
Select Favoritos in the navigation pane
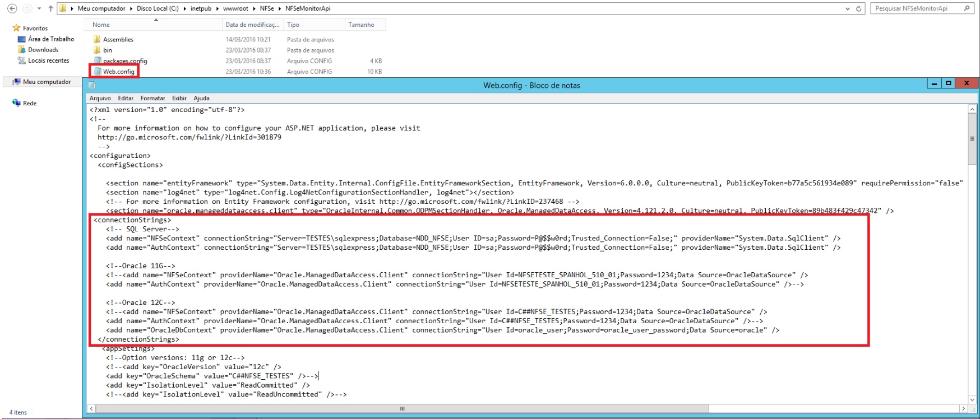coord(35,28)
